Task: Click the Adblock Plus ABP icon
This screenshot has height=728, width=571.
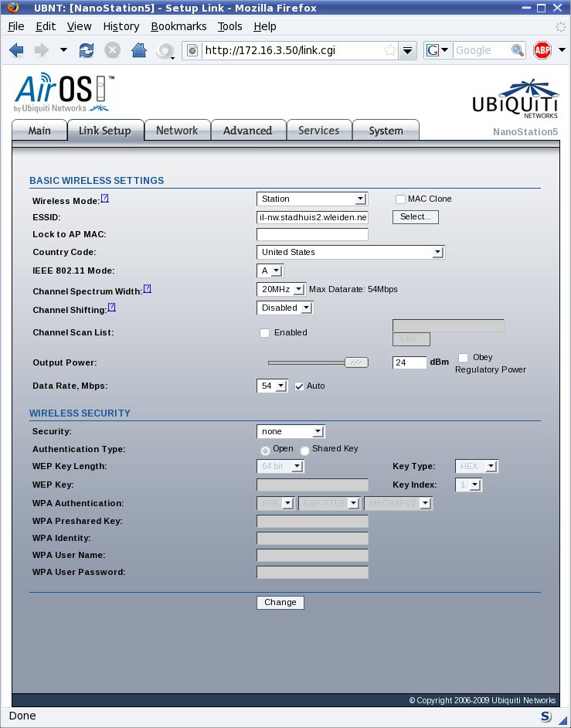Action: pyautogui.click(x=542, y=50)
